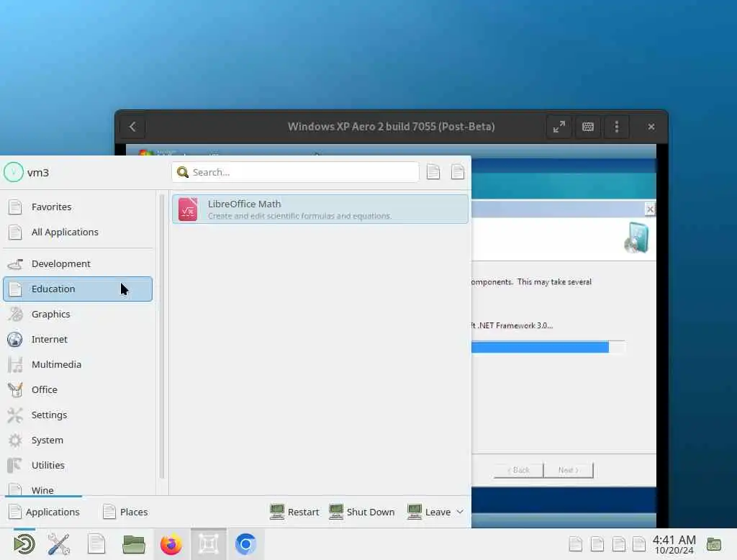This screenshot has height=560, width=737.
Task: Click the third system tray document icon
Action: (618, 544)
